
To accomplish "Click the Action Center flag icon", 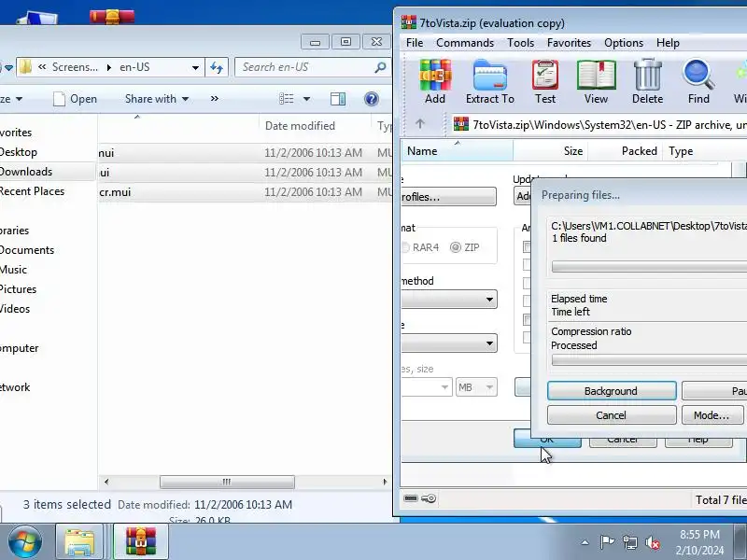I will point(607,542).
